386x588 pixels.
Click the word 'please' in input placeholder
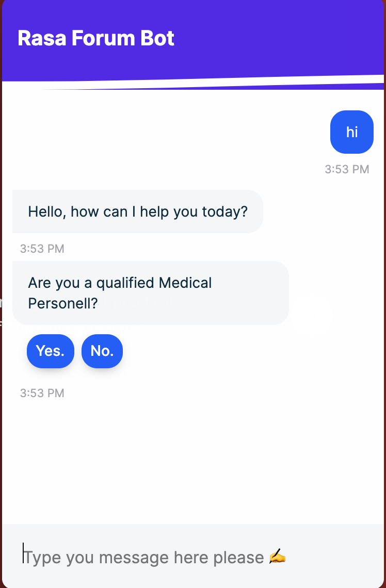click(238, 558)
